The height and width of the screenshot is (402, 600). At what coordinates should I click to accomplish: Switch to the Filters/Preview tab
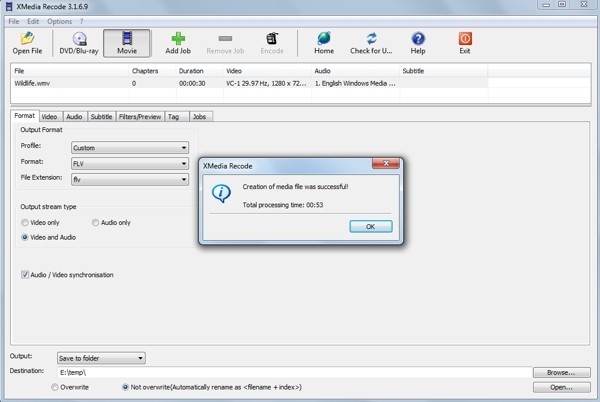[x=140, y=117]
